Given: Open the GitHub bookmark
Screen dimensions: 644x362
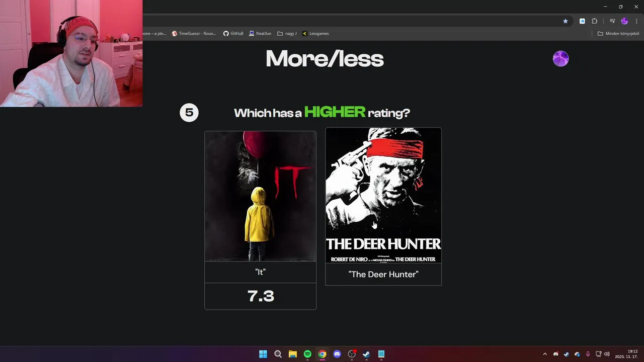Looking at the screenshot, I should (233, 34).
